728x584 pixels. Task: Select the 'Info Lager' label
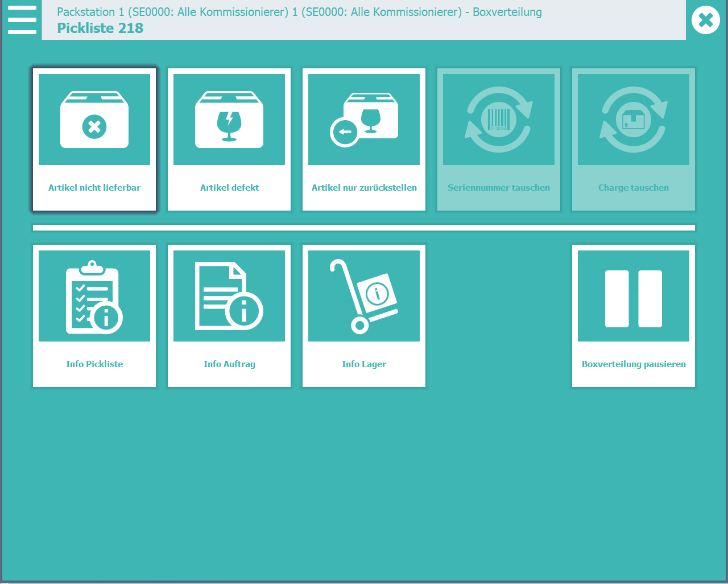coord(364,364)
